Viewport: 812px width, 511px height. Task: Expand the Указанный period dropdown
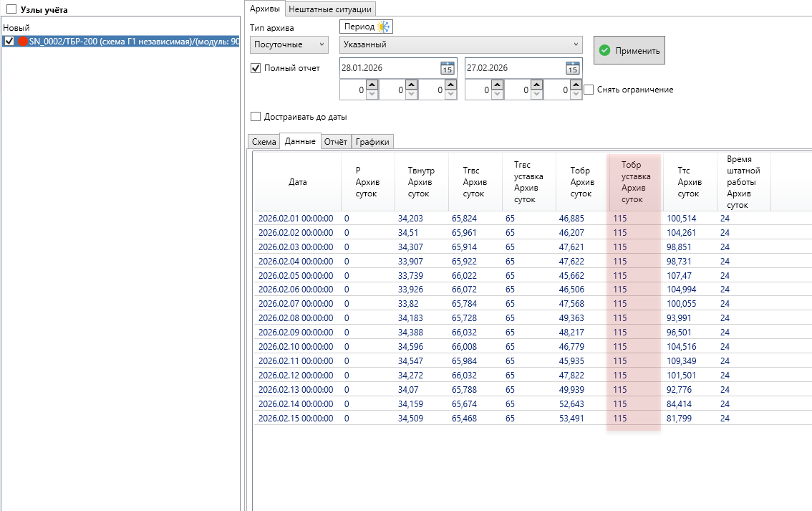(460, 44)
